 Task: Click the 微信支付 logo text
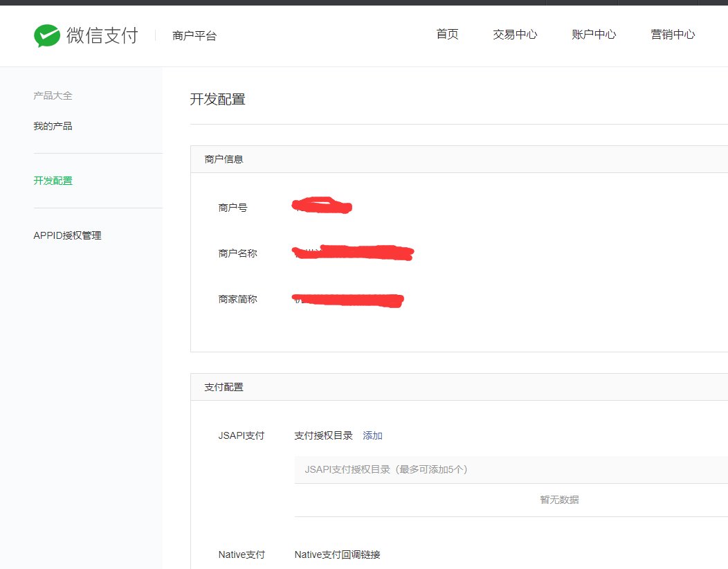(102, 35)
